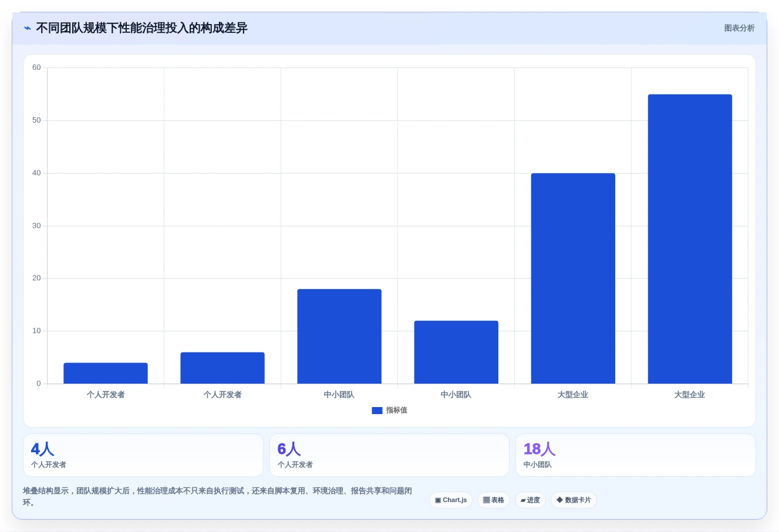Click the y-axis label 50
Viewport: 779px width, 532px height.
(36, 120)
